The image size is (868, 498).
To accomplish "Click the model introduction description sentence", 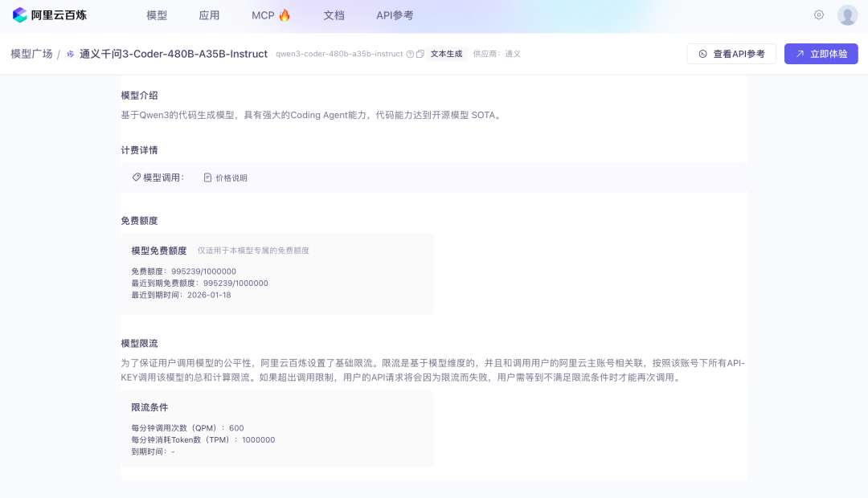I will [312, 115].
